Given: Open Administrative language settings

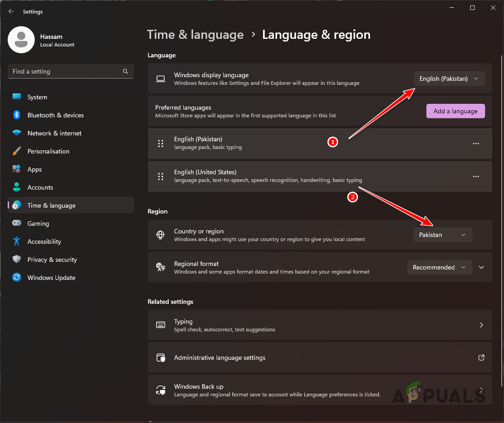Looking at the screenshot, I should coord(320,357).
